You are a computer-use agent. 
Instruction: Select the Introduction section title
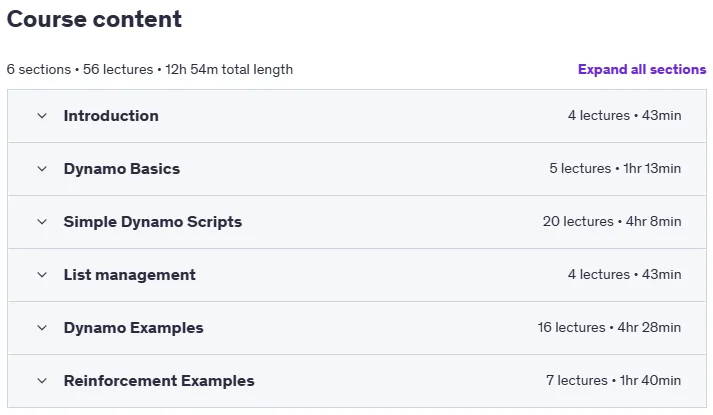pos(111,116)
